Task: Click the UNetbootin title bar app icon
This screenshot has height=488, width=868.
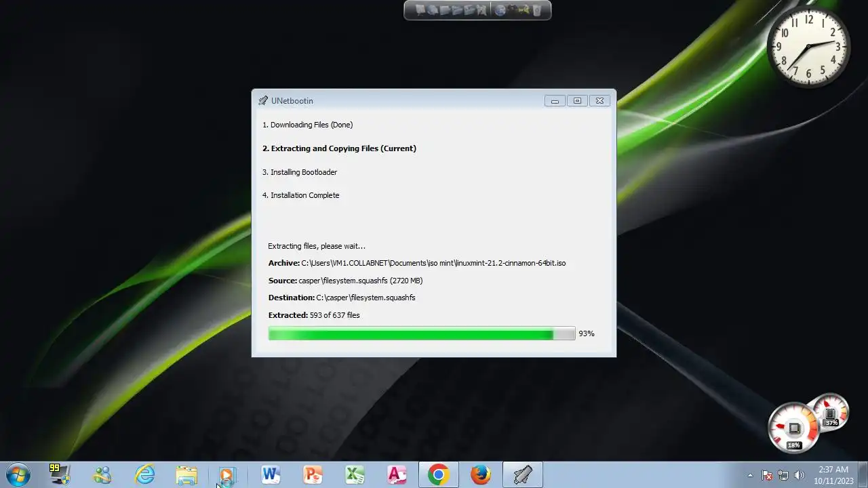Action: (263, 101)
